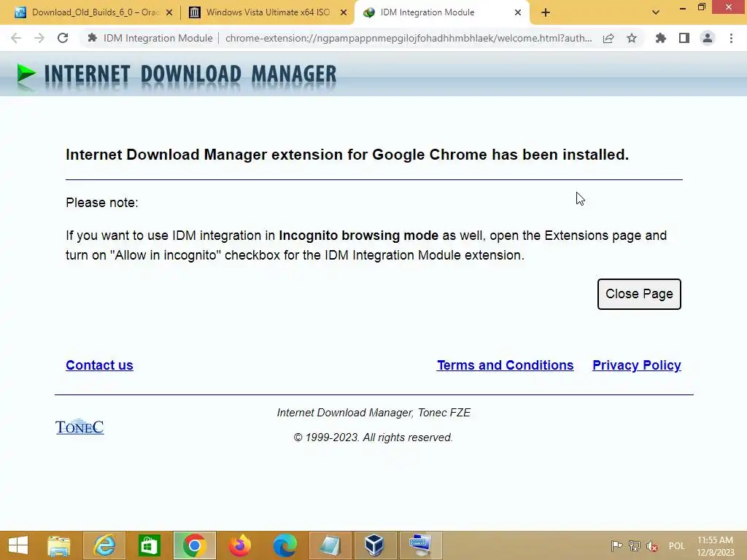Go forward to the next page
Screen dimensions: 747x560
39,38
